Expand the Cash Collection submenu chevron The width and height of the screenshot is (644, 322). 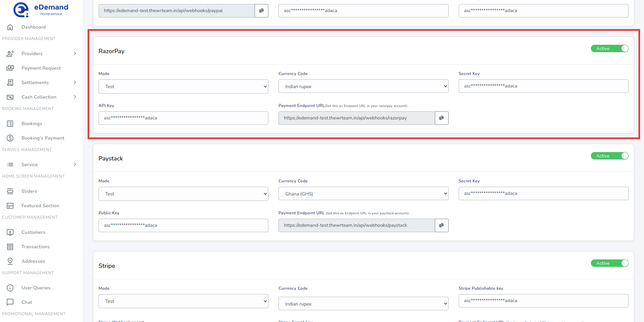(x=75, y=97)
